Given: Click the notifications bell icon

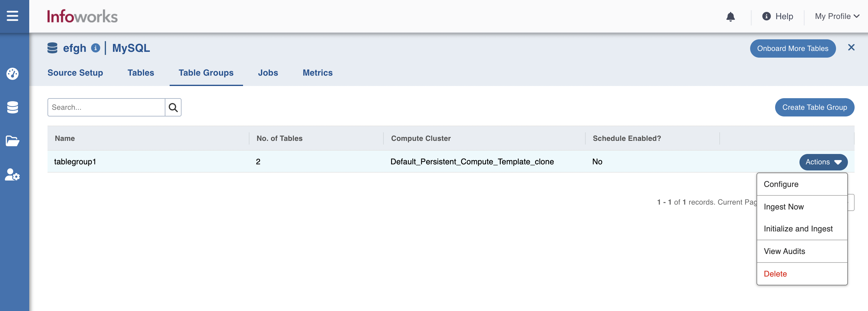Looking at the screenshot, I should click(x=730, y=16).
